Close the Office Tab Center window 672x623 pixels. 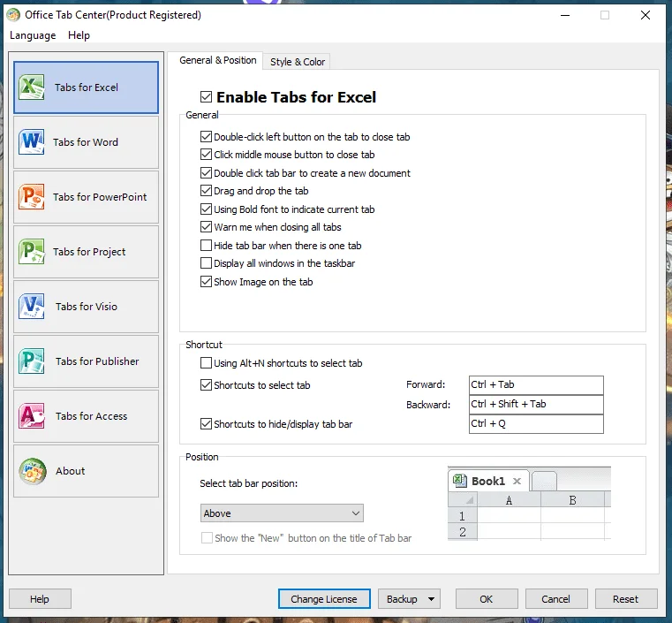[x=645, y=15]
